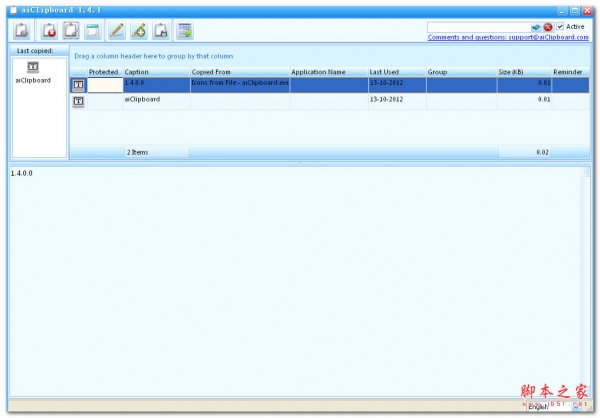
Task: Click the table with green checkmark icon
Action: coord(185,30)
